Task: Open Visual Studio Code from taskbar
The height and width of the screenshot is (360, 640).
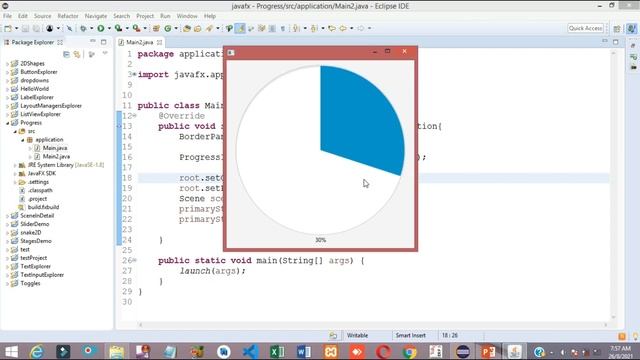Action: tap(250, 351)
